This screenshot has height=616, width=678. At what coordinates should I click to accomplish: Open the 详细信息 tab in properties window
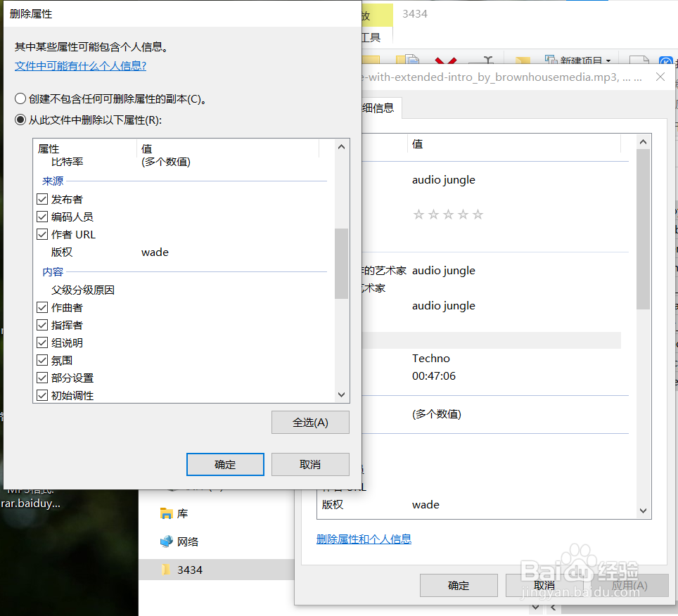pos(381,108)
